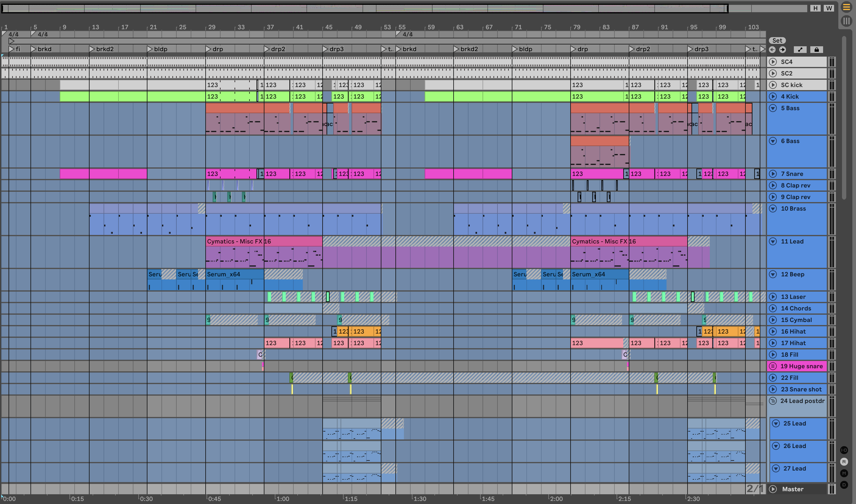Unfold track 18 Fill arrow
Image resolution: width=856 pixels, height=504 pixels.
pos(773,355)
